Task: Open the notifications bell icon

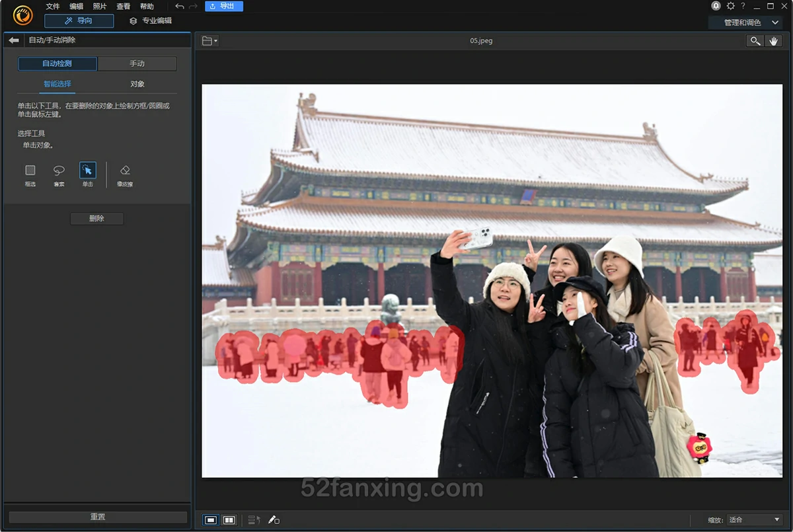Action: [x=716, y=6]
